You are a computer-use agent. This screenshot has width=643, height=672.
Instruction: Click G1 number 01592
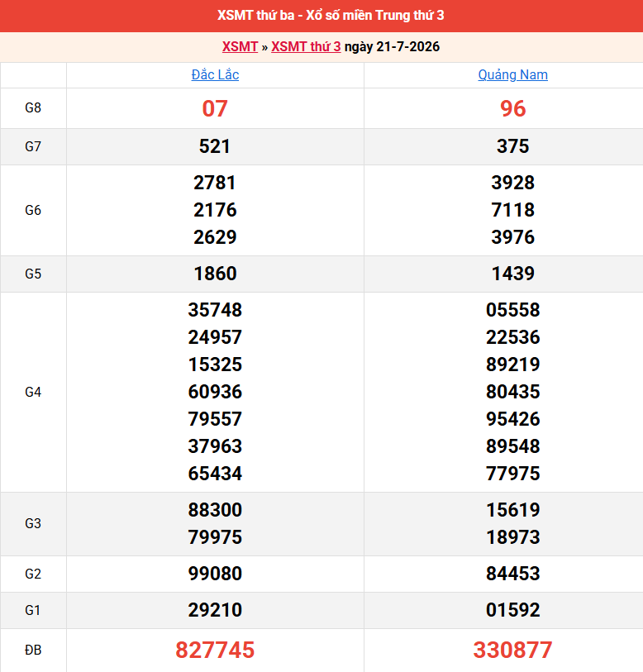[x=512, y=610]
